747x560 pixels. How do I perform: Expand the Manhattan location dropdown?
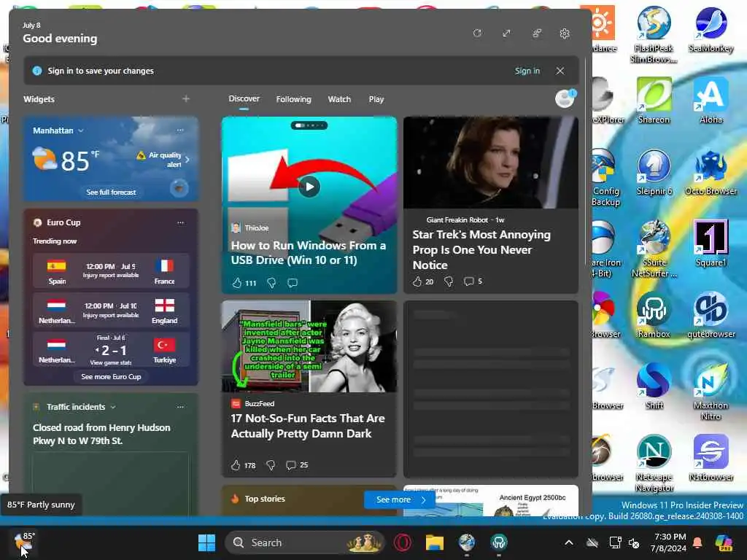pyautogui.click(x=81, y=131)
